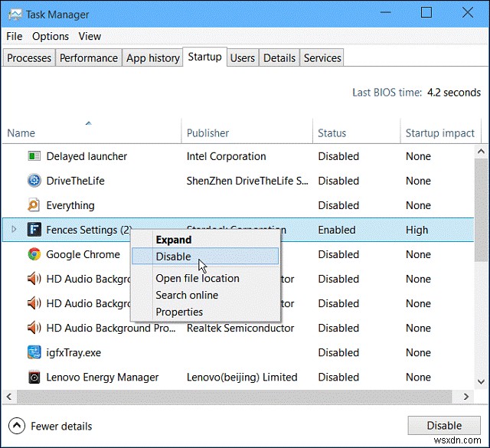490x448 pixels.
Task: Click the Fewer details link
Action: (x=61, y=426)
